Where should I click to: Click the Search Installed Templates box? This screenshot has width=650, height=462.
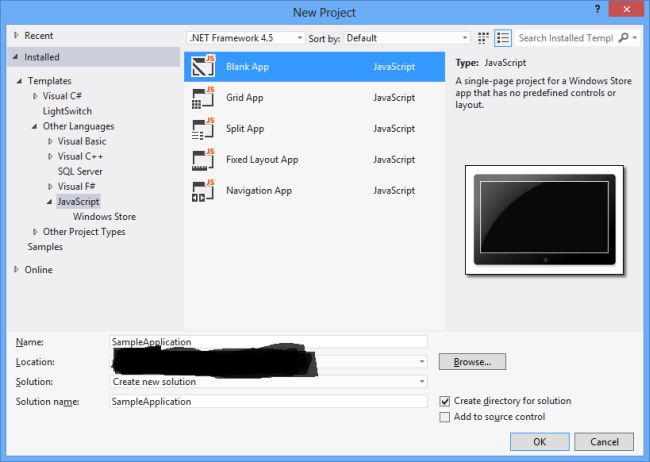pos(566,38)
